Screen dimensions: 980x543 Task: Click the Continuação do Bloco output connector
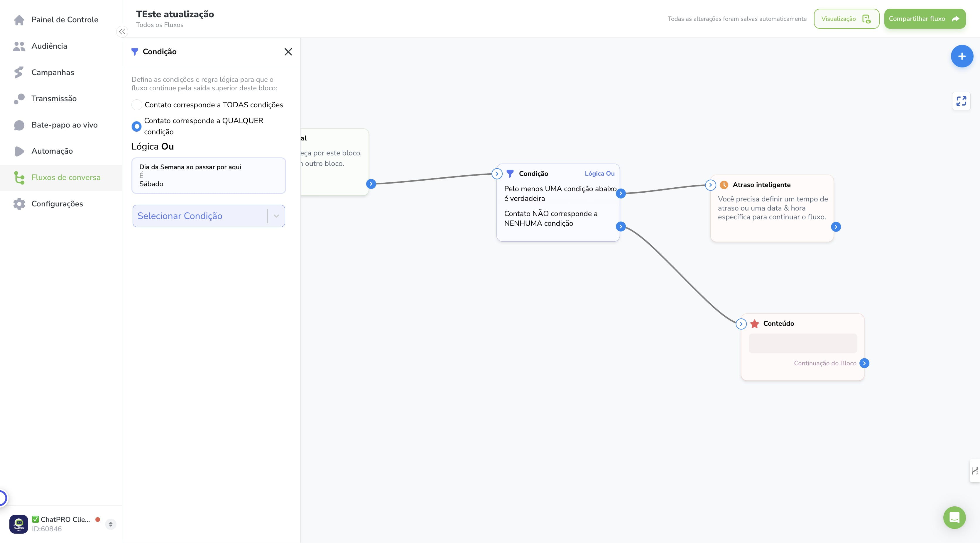click(x=864, y=363)
